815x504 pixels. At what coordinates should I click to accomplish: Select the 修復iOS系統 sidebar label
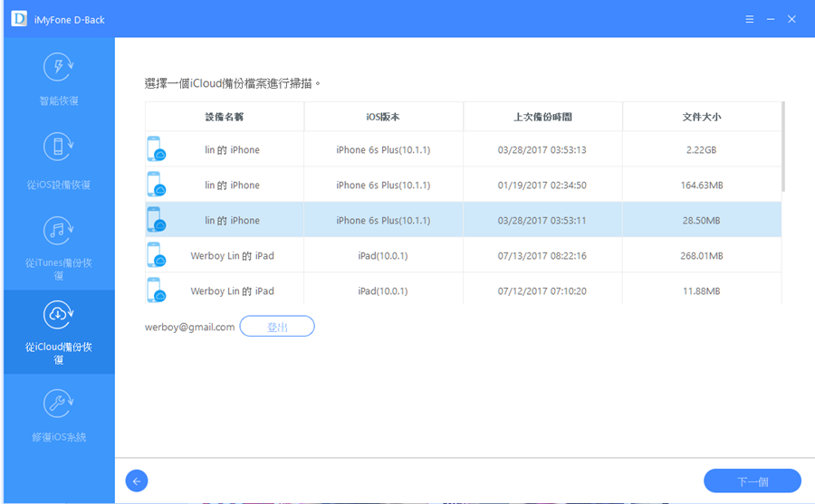(x=59, y=437)
